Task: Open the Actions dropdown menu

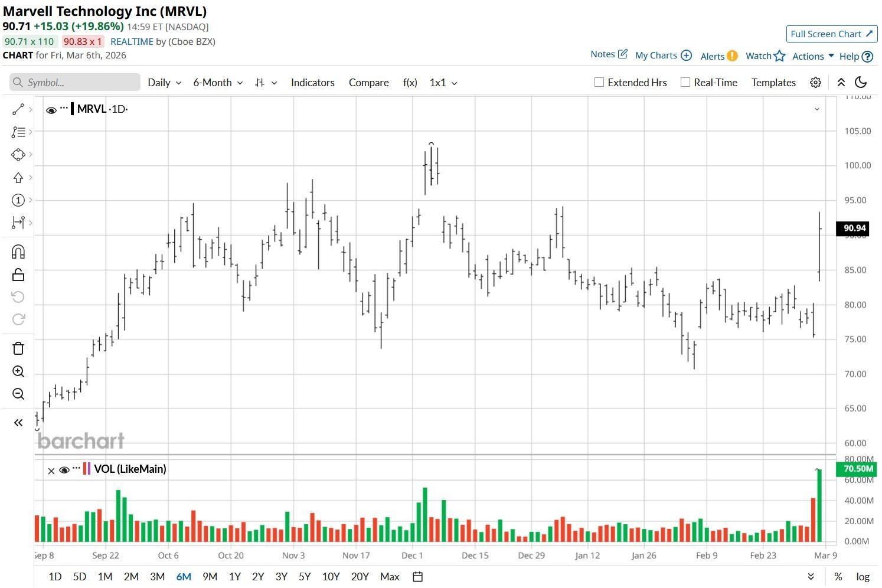Action: point(813,56)
